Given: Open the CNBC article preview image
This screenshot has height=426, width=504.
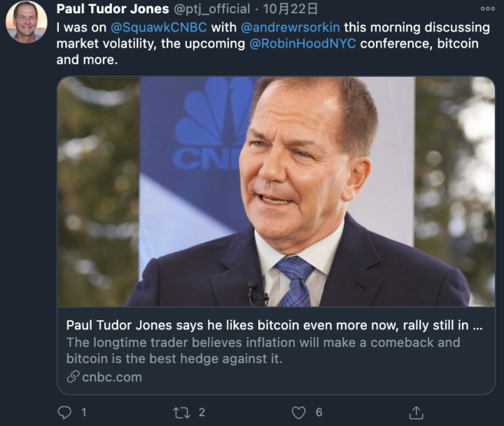Looking at the screenshot, I should click(276, 191).
